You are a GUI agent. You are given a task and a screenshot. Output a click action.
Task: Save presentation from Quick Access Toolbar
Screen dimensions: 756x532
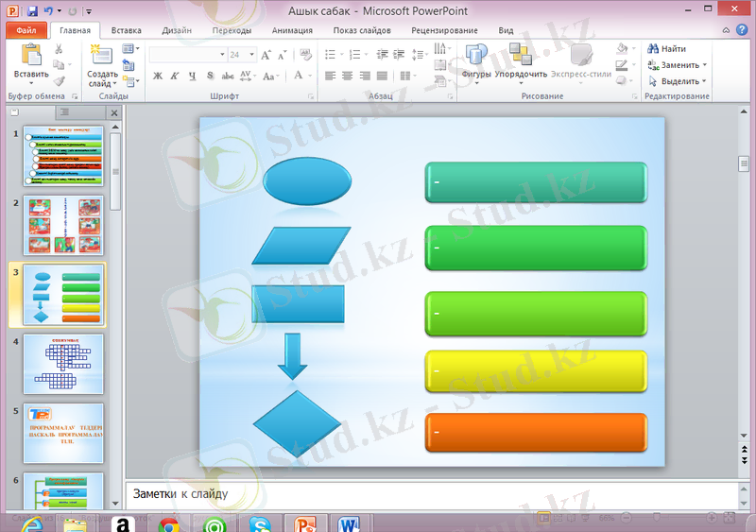click(32, 11)
